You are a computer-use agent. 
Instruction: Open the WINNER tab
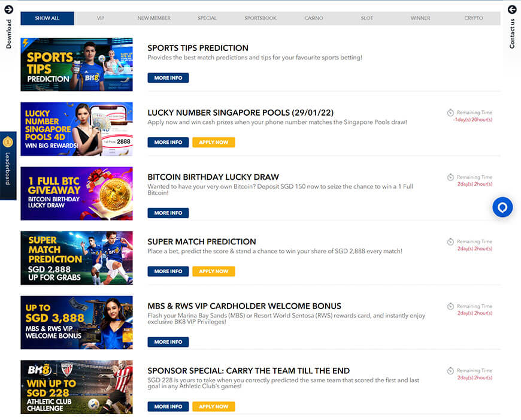click(x=420, y=19)
